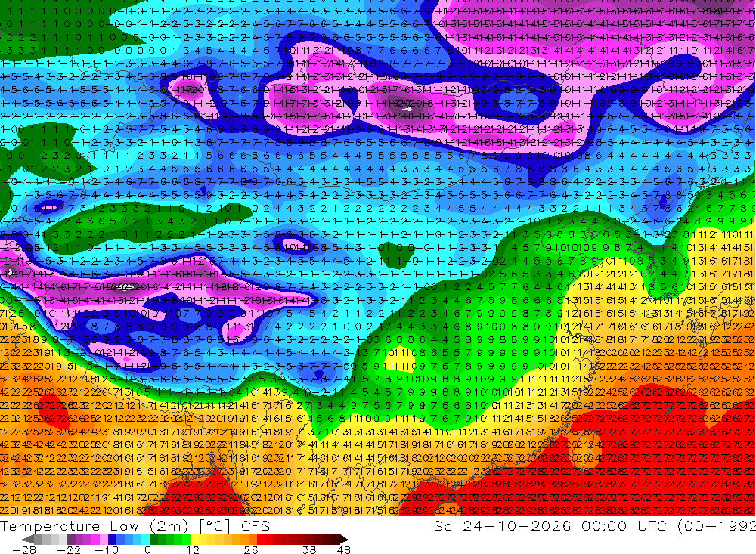Click the -10 legend label
Viewport: 756px width, 554px height.
tap(107, 550)
